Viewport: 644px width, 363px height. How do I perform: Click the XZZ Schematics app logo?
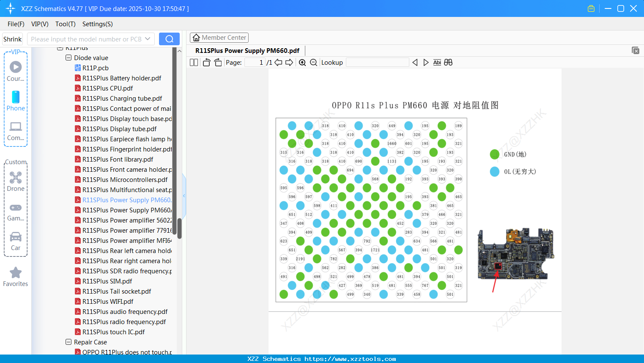pos(11,8)
